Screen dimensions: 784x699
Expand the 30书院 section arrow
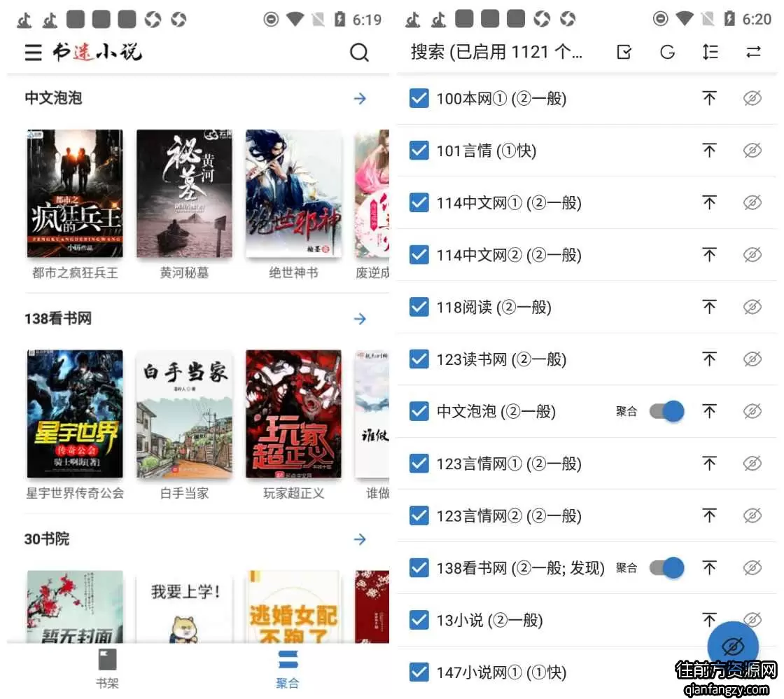pyautogui.click(x=360, y=539)
